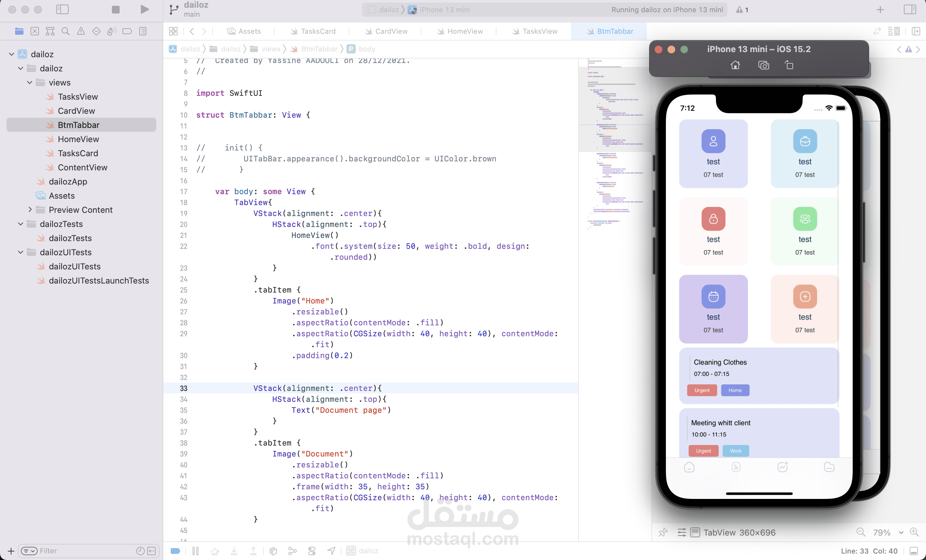
Task: Expand the Preview Content folder
Action: [x=30, y=210]
